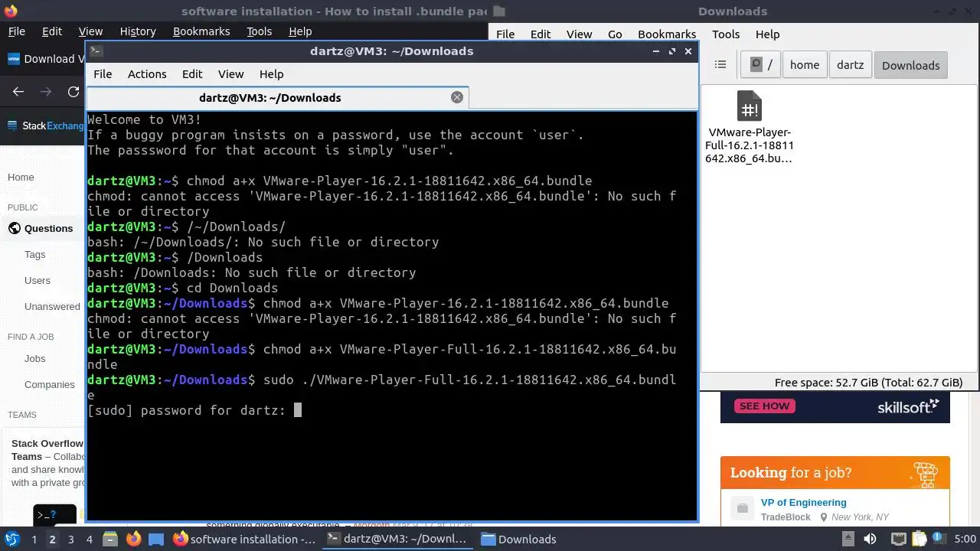Switch to Firefox software installation taskbar entry
Viewport: 980px width, 551px height.
244,539
